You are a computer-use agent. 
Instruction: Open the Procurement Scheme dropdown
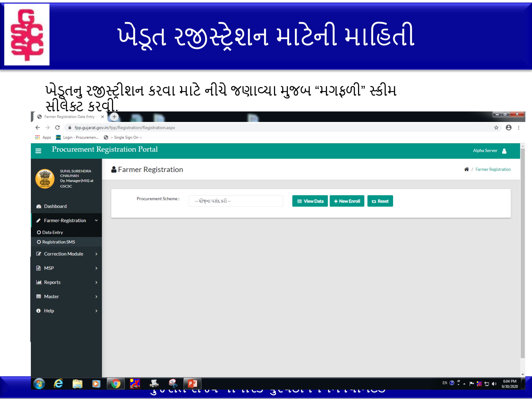(x=236, y=201)
